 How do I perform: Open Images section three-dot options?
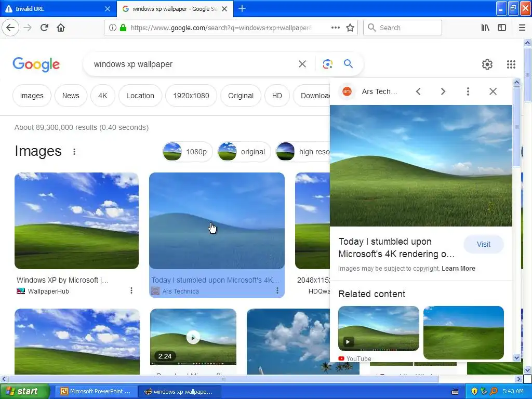74,152
